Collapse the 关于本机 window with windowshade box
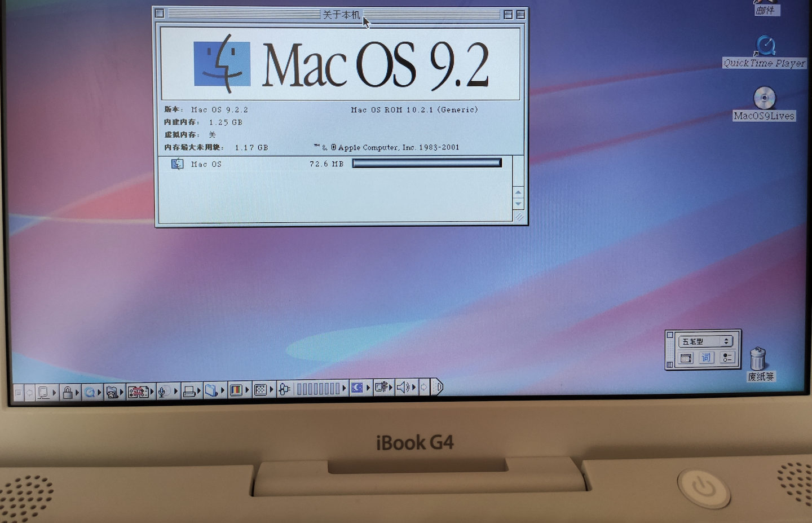 click(520, 15)
